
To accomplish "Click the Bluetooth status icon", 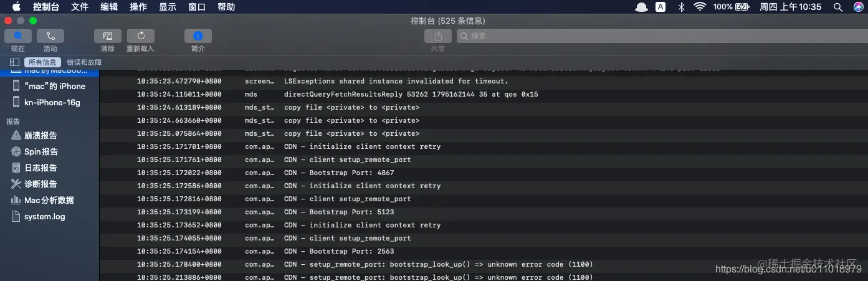I will point(681,7).
